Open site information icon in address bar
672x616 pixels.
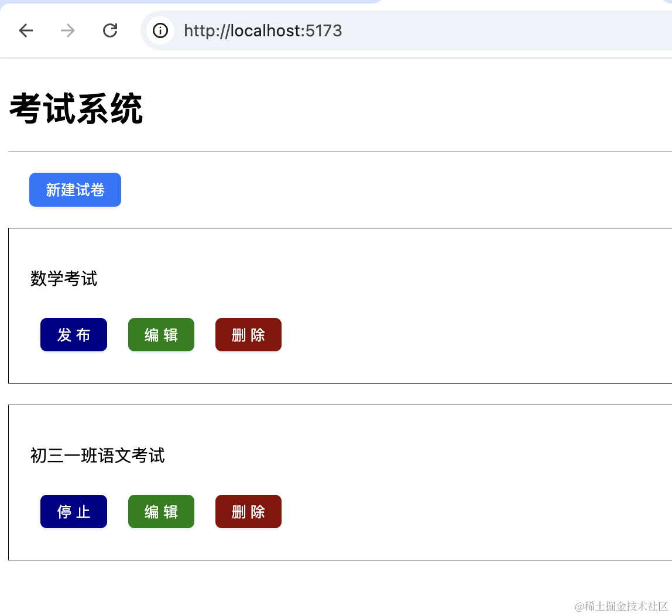tap(160, 30)
